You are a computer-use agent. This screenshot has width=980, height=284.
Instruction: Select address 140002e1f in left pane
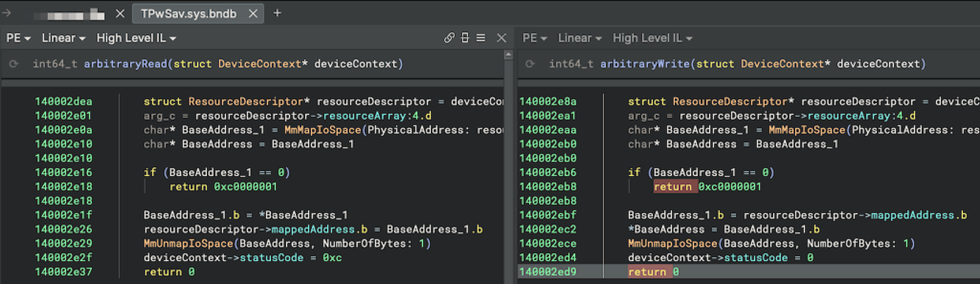pos(64,215)
